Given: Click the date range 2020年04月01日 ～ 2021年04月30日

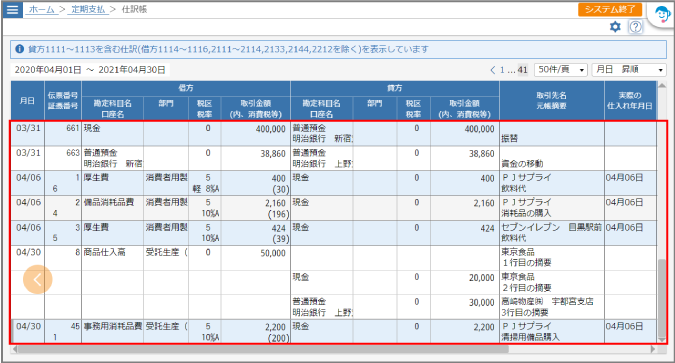Looking at the screenshot, I should point(90,70).
